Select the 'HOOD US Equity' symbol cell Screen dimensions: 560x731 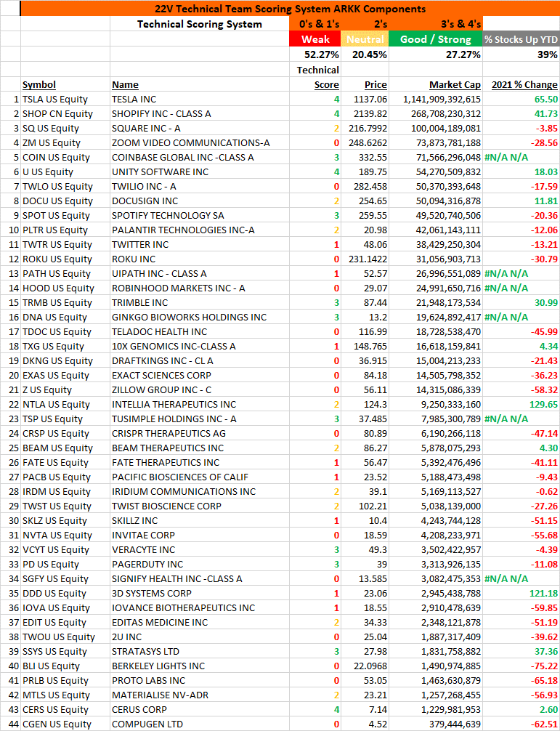(x=65, y=288)
